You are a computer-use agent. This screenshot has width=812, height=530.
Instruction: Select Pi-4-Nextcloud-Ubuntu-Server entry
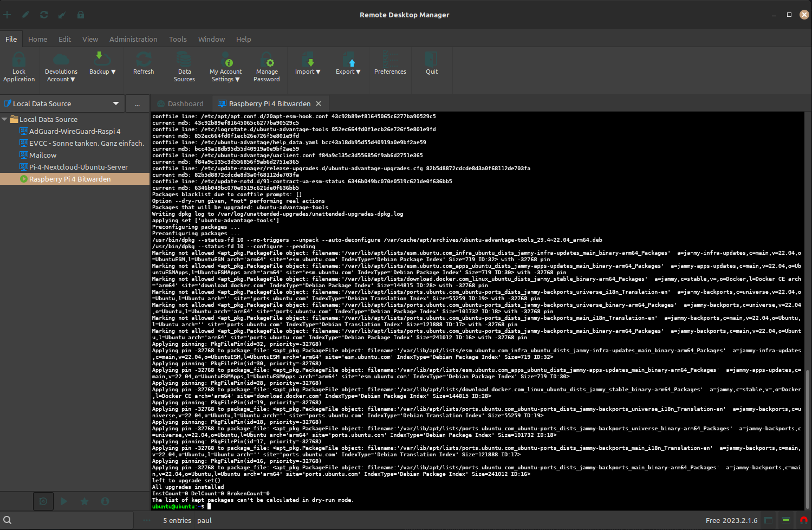click(x=78, y=167)
